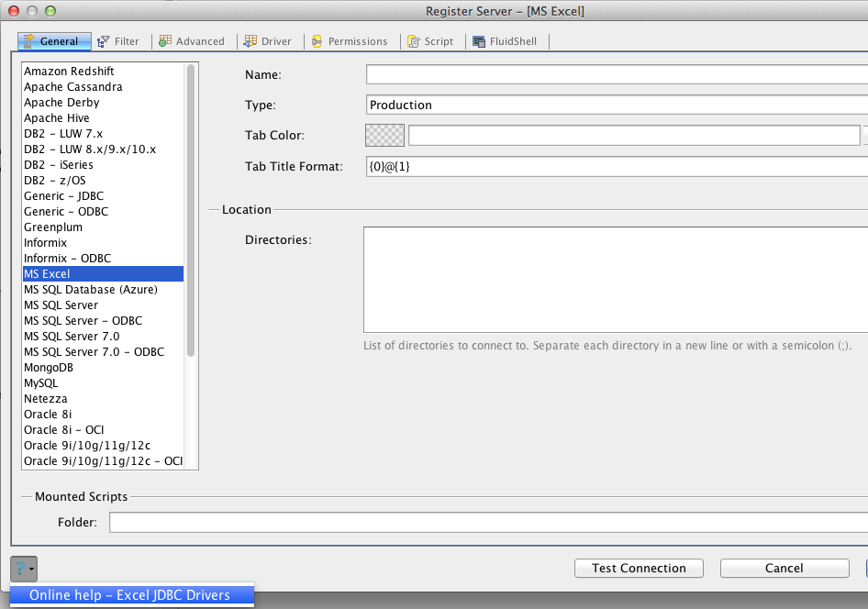Image resolution: width=868 pixels, height=609 pixels.
Task: Open the Filter tab
Action: pyautogui.click(x=118, y=41)
